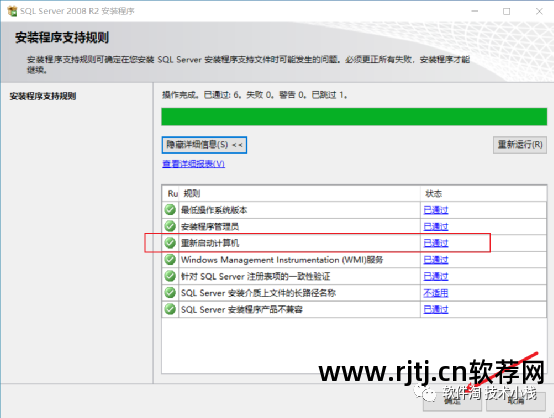
Task: Select rule text 最低操作系统版本
Action: coord(214,210)
